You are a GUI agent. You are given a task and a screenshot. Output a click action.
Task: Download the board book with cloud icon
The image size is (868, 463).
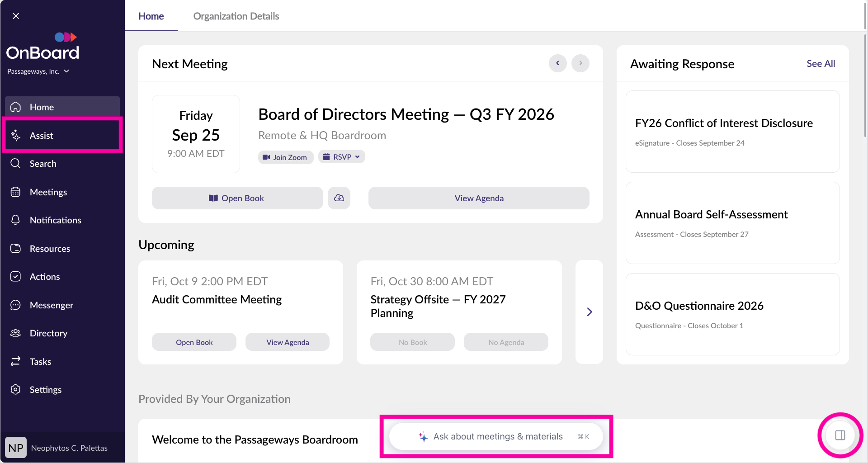[x=339, y=198]
